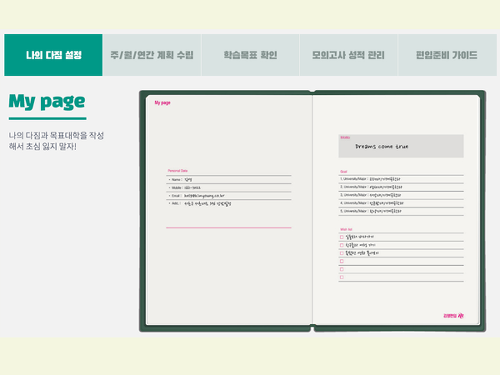Click the Name row under Personal Data

coord(229,180)
